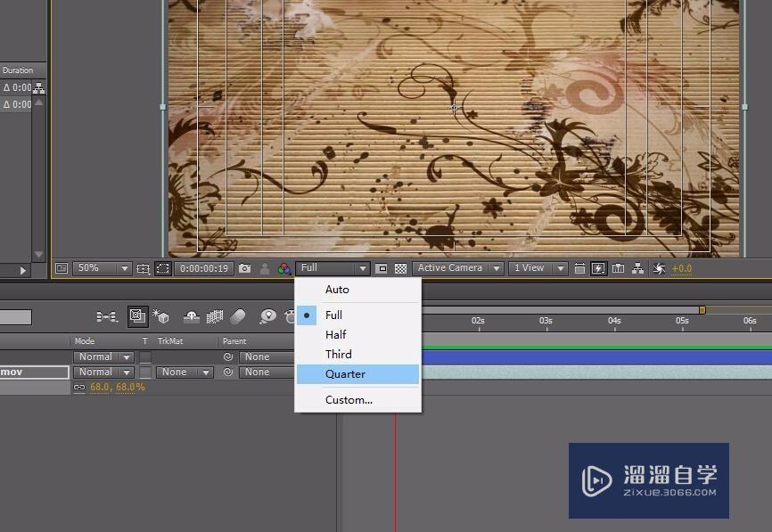
Task: Open the Parent None dropdown on the mov layer
Action: point(267,372)
